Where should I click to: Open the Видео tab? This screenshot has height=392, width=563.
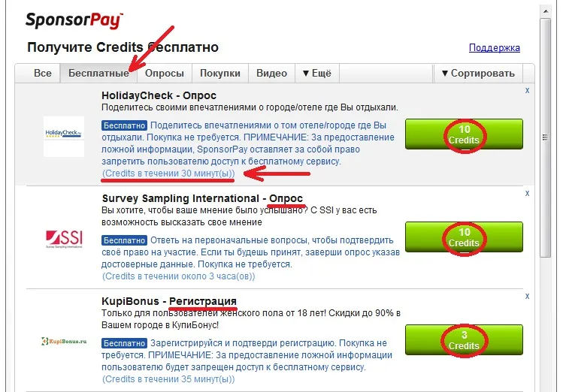click(x=271, y=73)
